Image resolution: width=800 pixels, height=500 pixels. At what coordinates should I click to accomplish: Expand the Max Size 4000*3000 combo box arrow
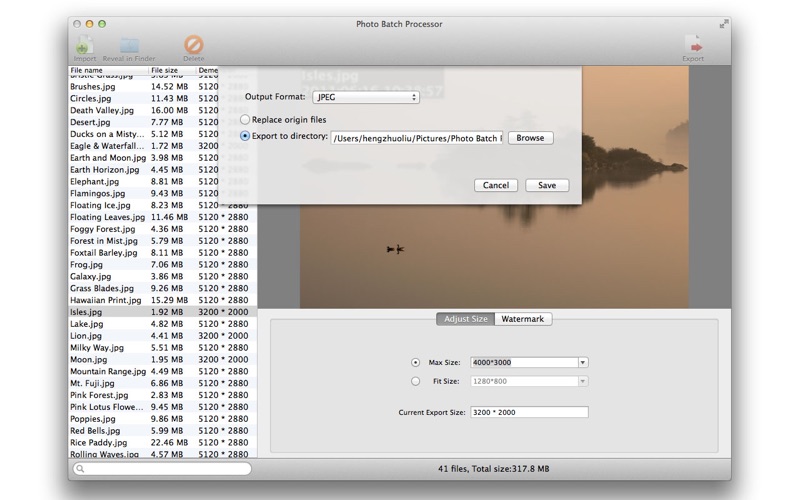coord(583,362)
